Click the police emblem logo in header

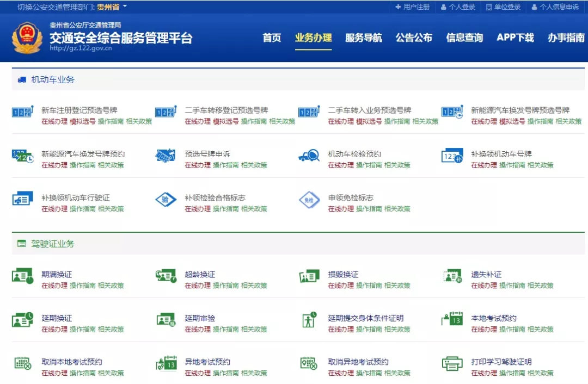pyautogui.click(x=27, y=38)
